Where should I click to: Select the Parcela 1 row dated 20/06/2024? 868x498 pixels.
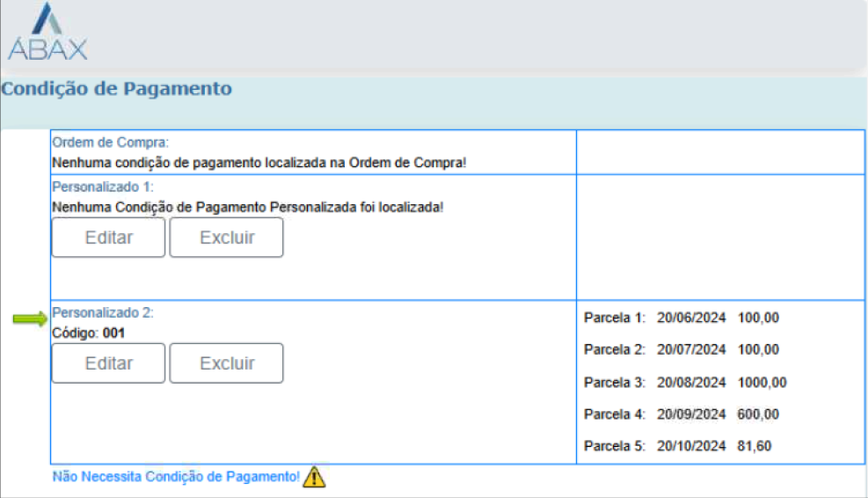[682, 318]
